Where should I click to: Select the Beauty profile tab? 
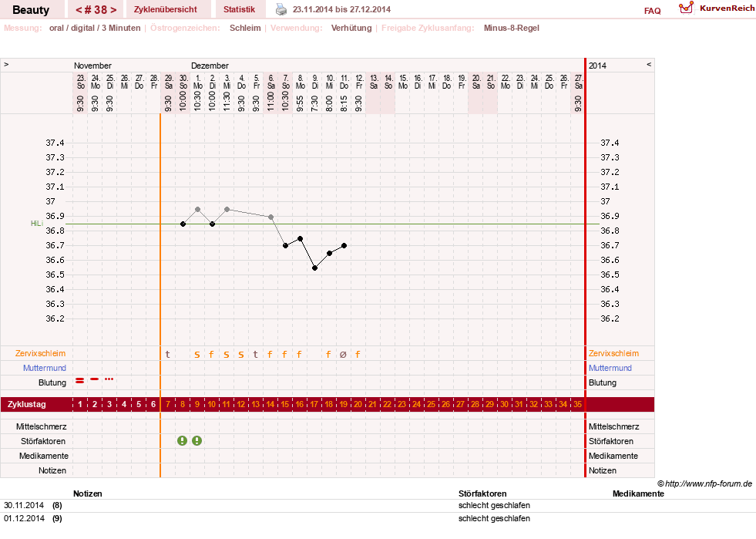pyautogui.click(x=31, y=10)
